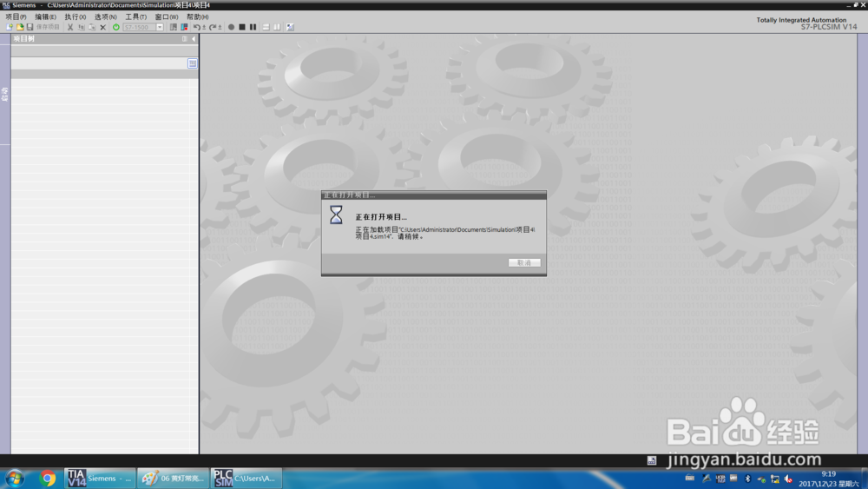Click the vertical side tab on left edge

[5, 94]
